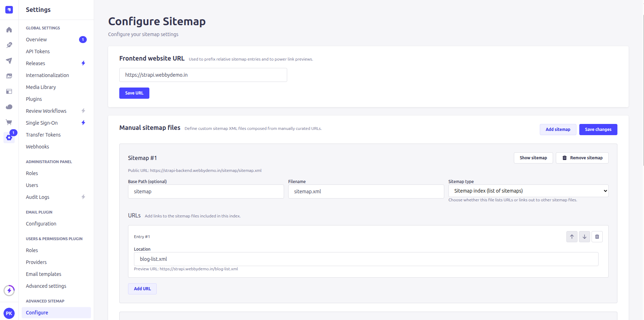Open the Marketplace shopping cart icon

(x=9, y=122)
